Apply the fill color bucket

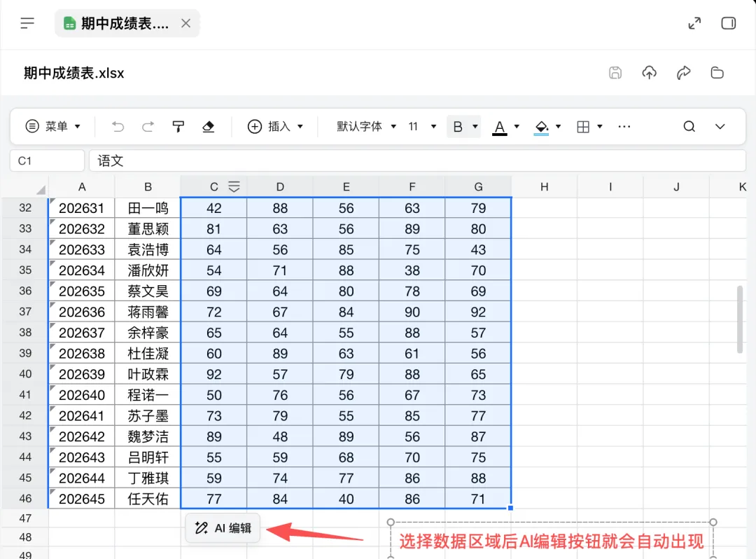tap(541, 127)
